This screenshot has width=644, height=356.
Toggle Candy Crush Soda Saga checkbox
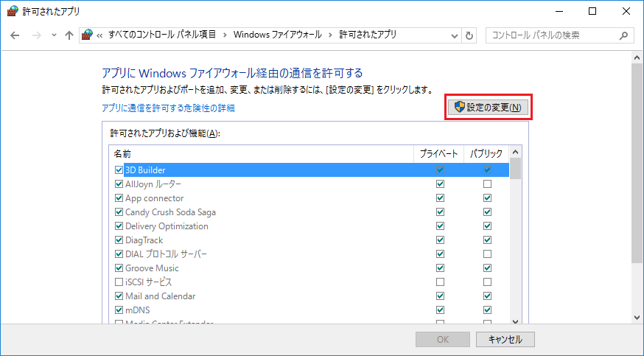pyautogui.click(x=119, y=212)
